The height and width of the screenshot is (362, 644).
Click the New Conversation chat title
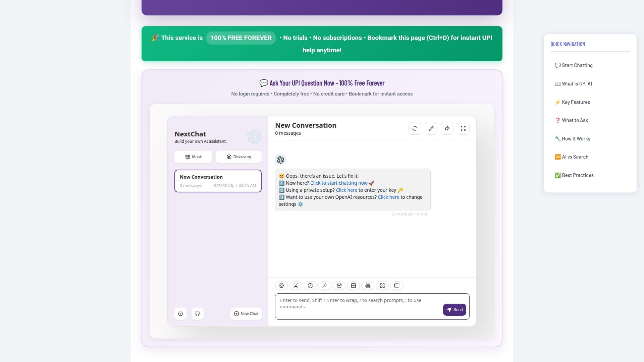pos(306,125)
